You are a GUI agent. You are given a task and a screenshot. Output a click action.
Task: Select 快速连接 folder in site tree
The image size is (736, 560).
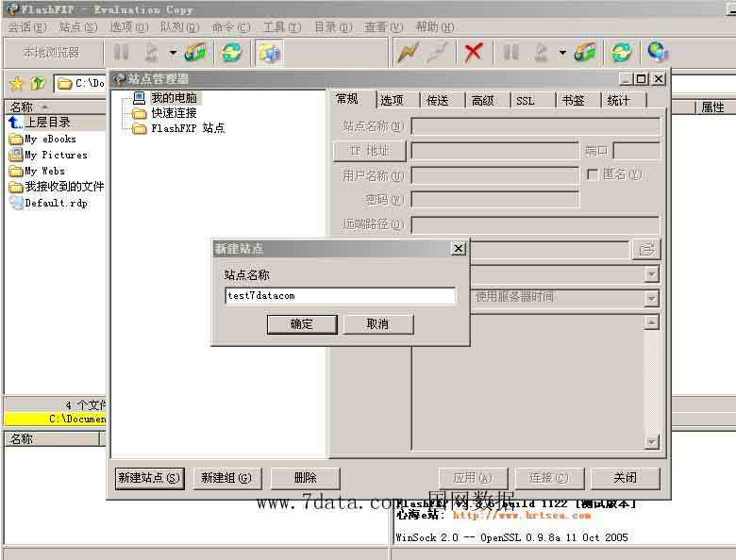pyautogui.click(x=174, y=113)
